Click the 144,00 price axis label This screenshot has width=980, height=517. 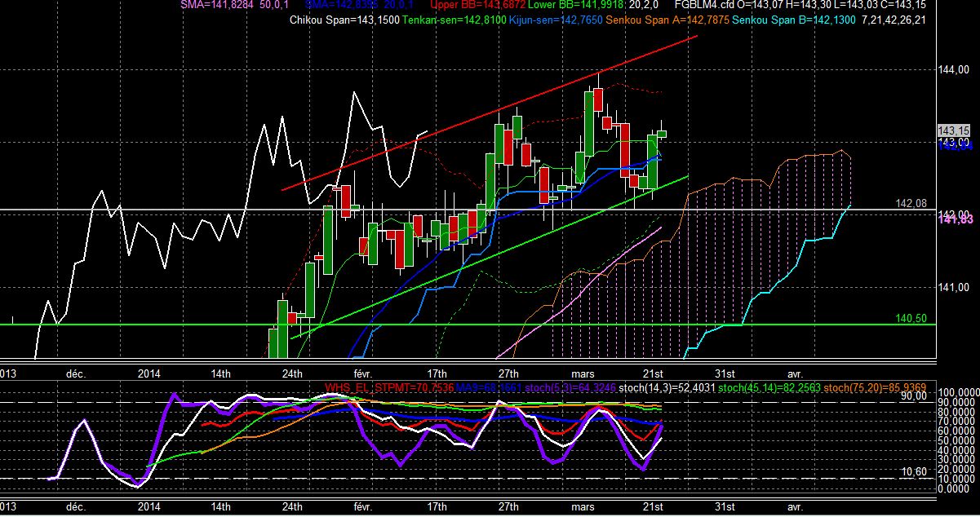click(952, 70)
